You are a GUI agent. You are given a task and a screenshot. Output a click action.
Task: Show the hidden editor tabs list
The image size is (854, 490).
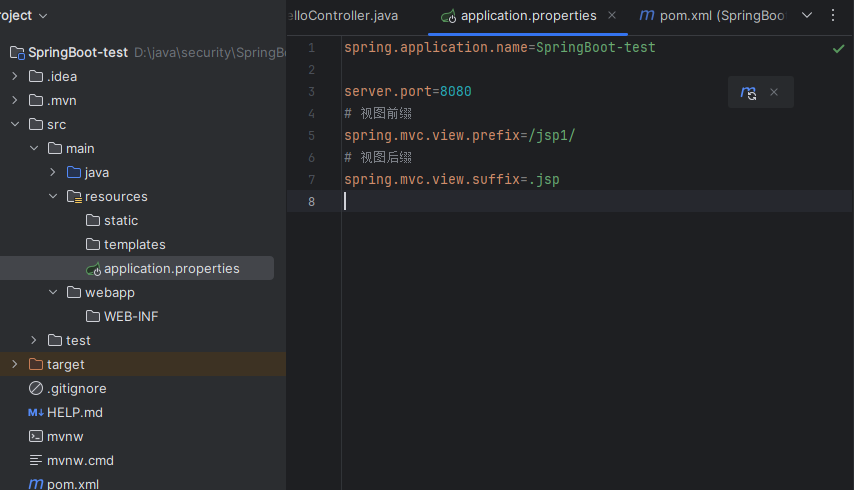tap(807, 15)
